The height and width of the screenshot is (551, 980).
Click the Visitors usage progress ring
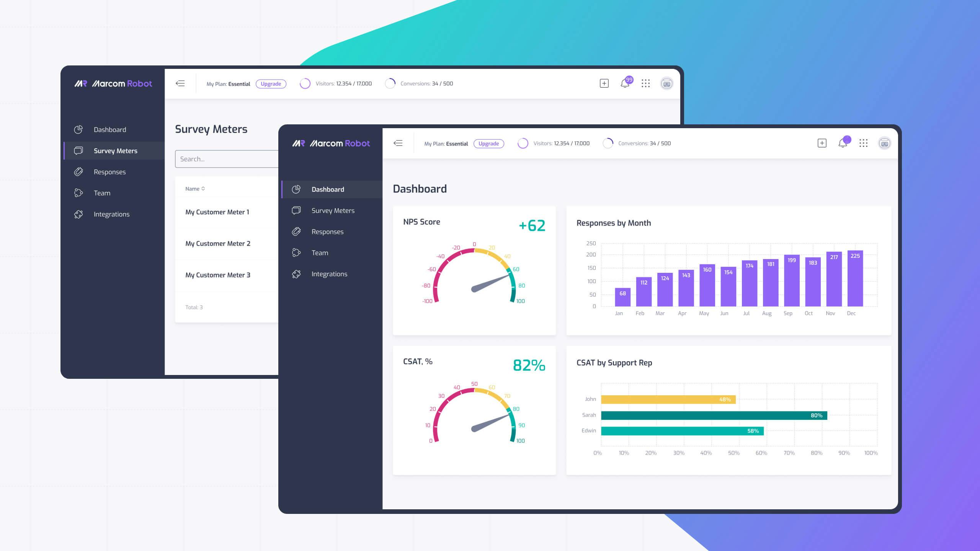click(x=523, y=143)
